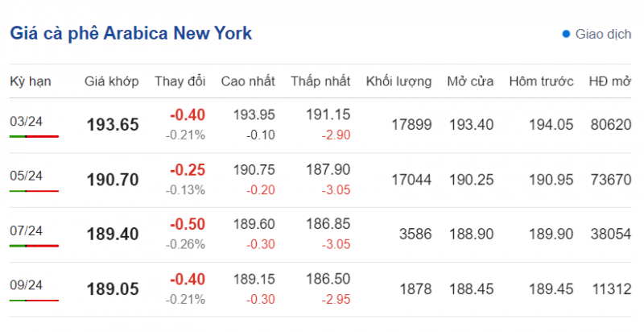Select the 07/24 contract term

26,230
